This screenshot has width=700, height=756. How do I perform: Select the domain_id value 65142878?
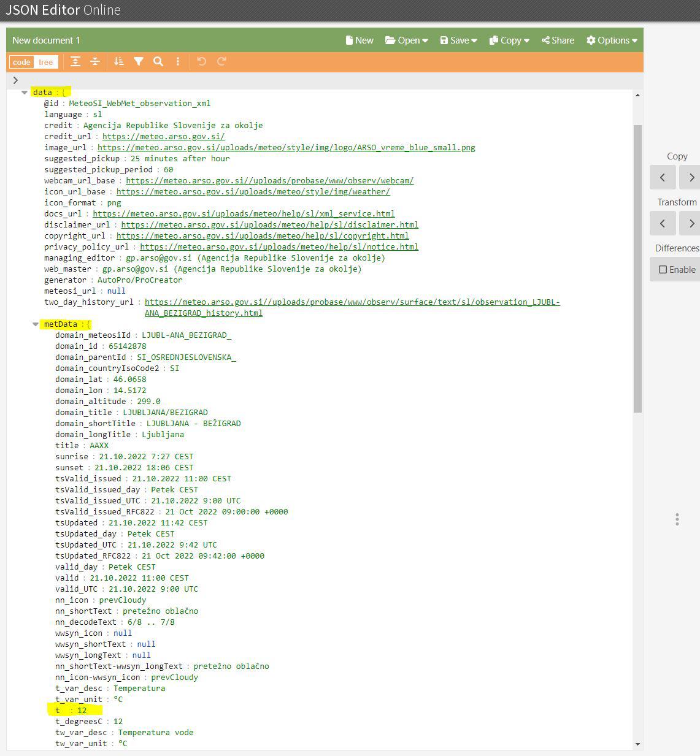127,346
